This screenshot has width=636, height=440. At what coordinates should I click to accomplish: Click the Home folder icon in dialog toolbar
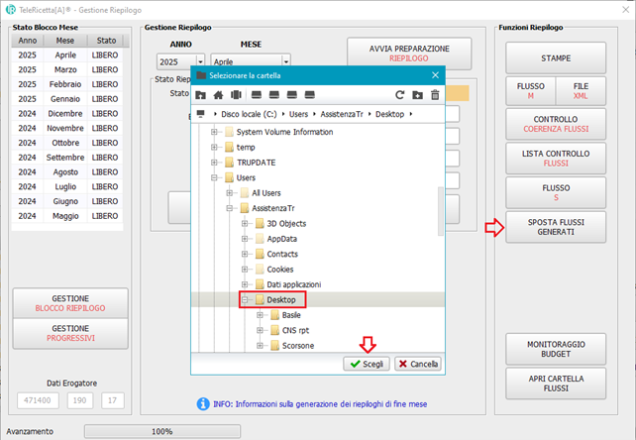click(x=218, y=95)
